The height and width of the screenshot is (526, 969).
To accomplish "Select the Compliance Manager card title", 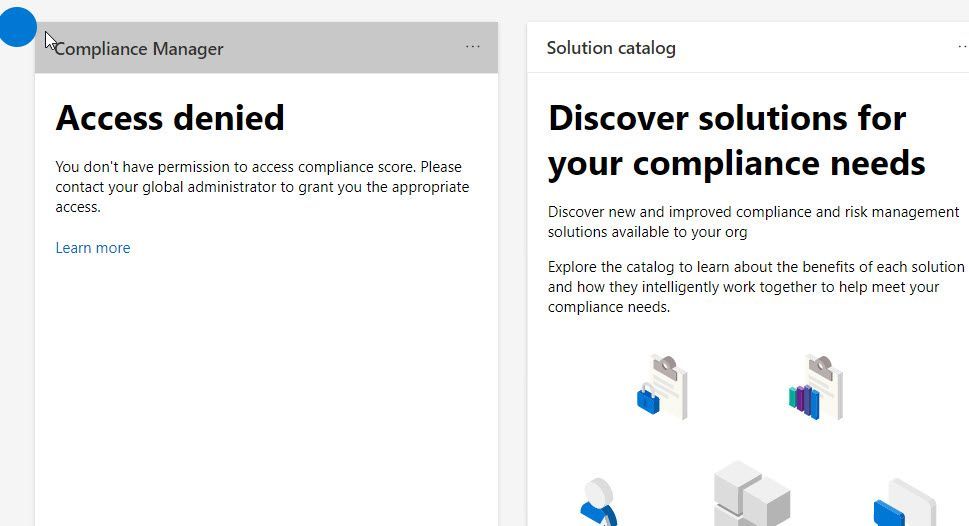I will pyautogui.click(x=139, y=49).
